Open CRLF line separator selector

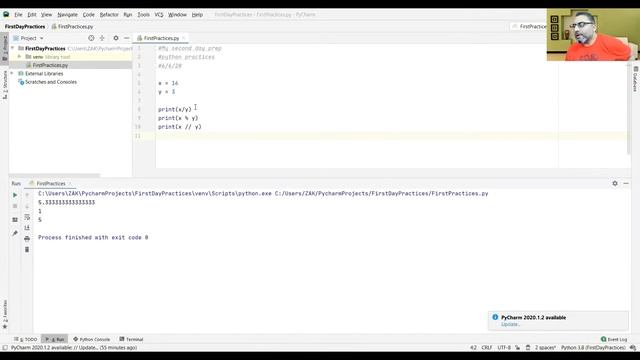point(487,348)
